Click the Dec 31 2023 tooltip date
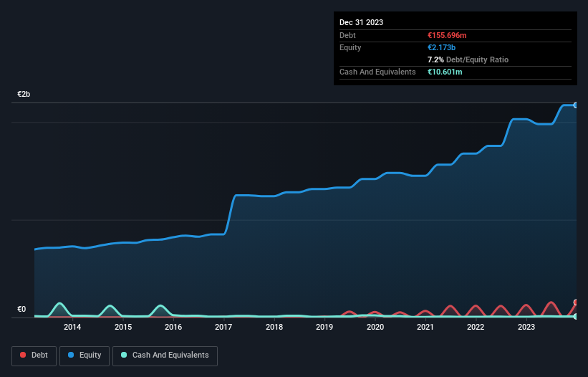This screenshot has height=377, width=588. (x=361, y=22)
